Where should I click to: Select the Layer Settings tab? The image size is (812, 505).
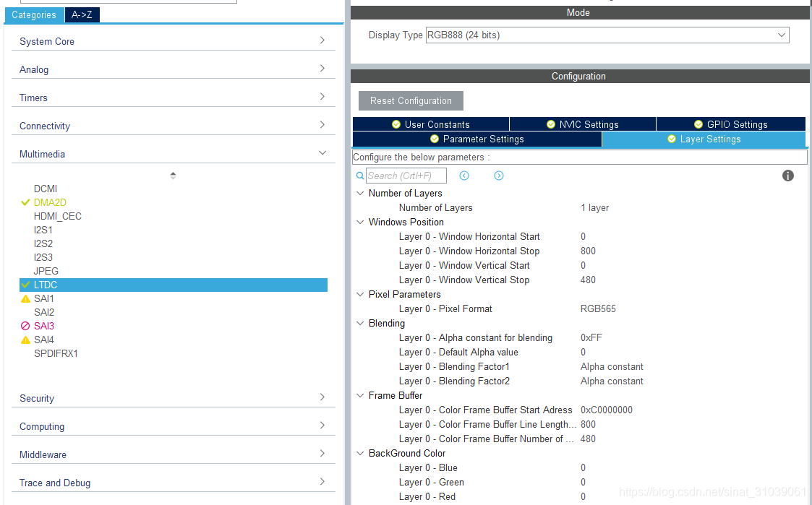[704, 139]
